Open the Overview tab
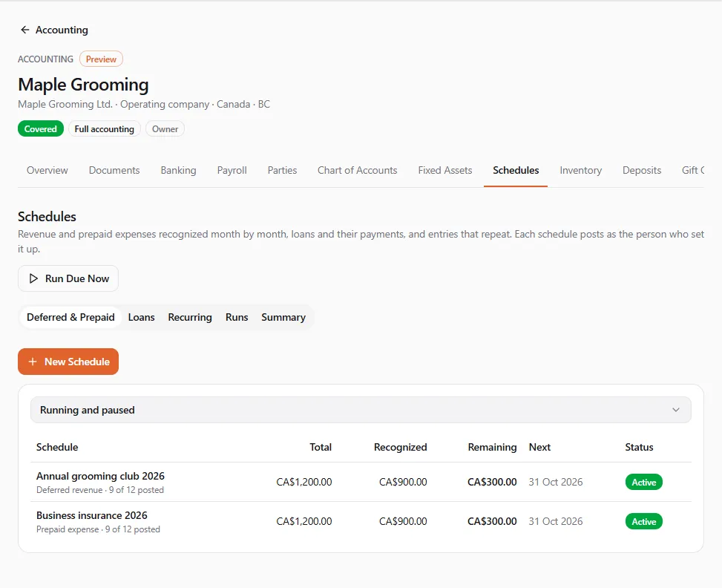 tap(47, 171)
